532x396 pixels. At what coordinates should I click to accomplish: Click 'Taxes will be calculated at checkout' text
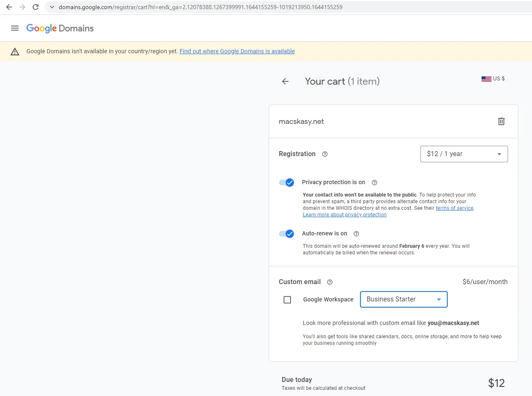click(x=324, y=388)
